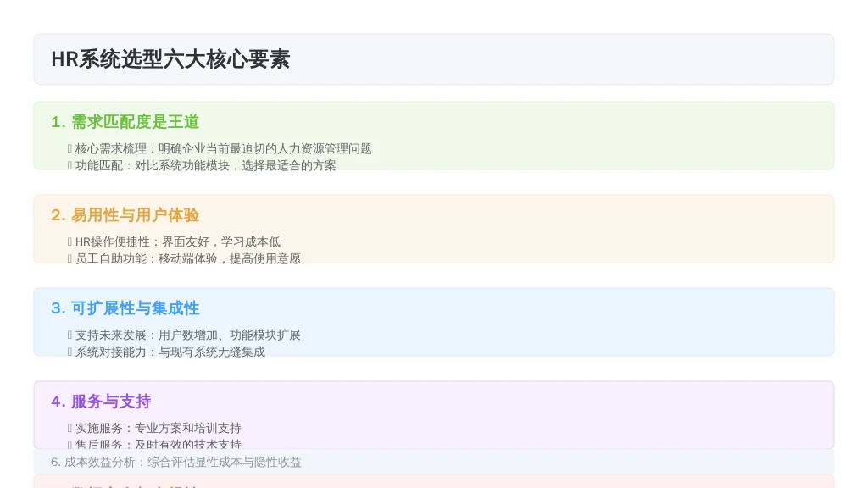This screenshot has height=488, width=868.
Task: Select heading 1. 需求匹配度是王道
Action: coord(125,122)
